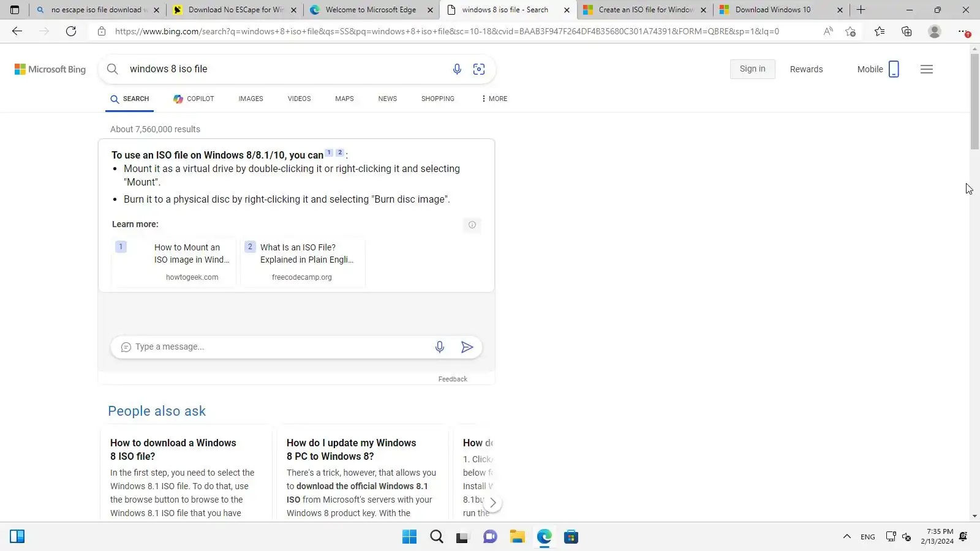Show hidden system tray icons

click(847, 537)
